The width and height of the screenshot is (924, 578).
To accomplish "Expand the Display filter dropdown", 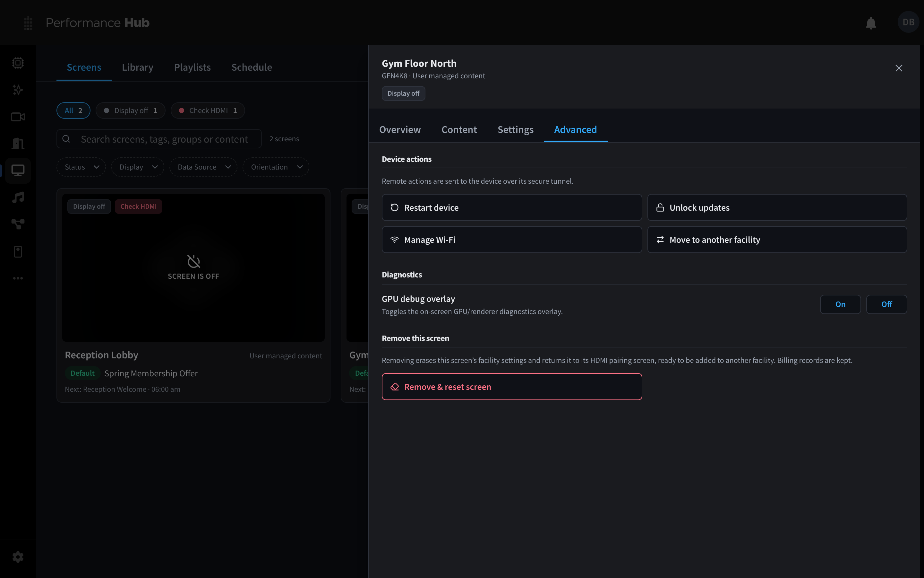I will pyautogui.click(x=138, y=167).
